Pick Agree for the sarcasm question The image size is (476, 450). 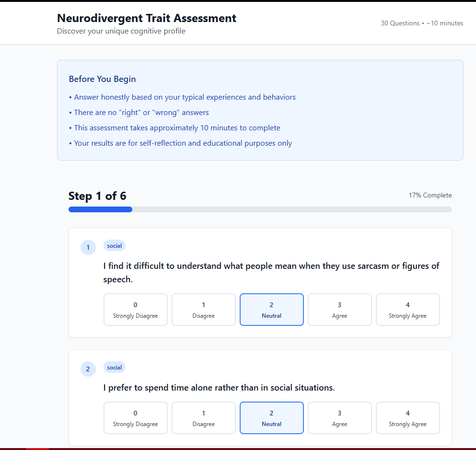coord(340,310)
